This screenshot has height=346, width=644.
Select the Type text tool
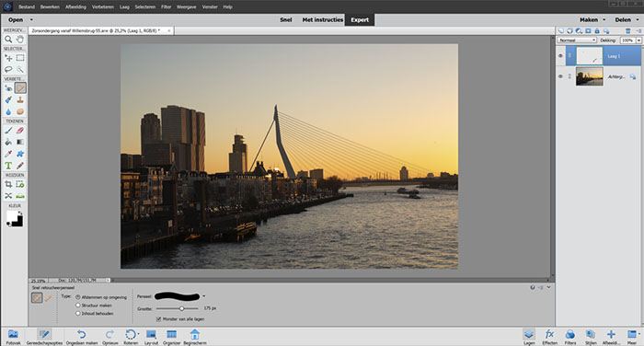click(x=8, y=166)
